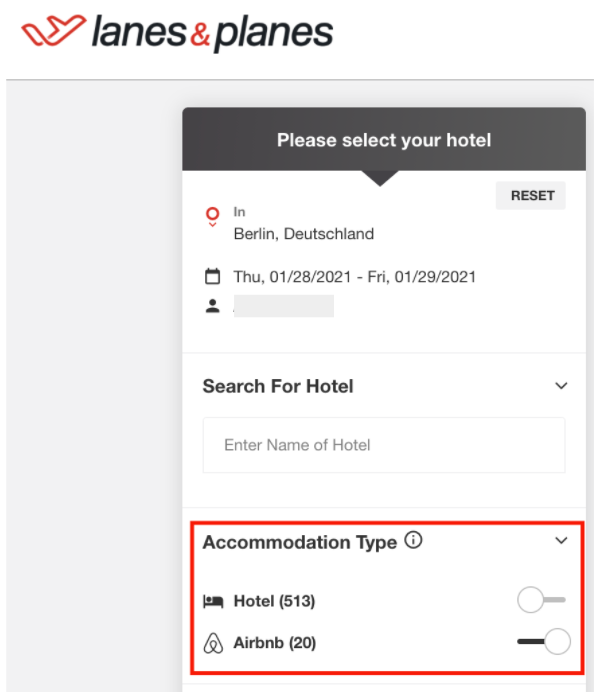Open the Accommodation Type info icon
Image resolution: width=594 pixels, height=692 pixels.
[x=414, y=540]
